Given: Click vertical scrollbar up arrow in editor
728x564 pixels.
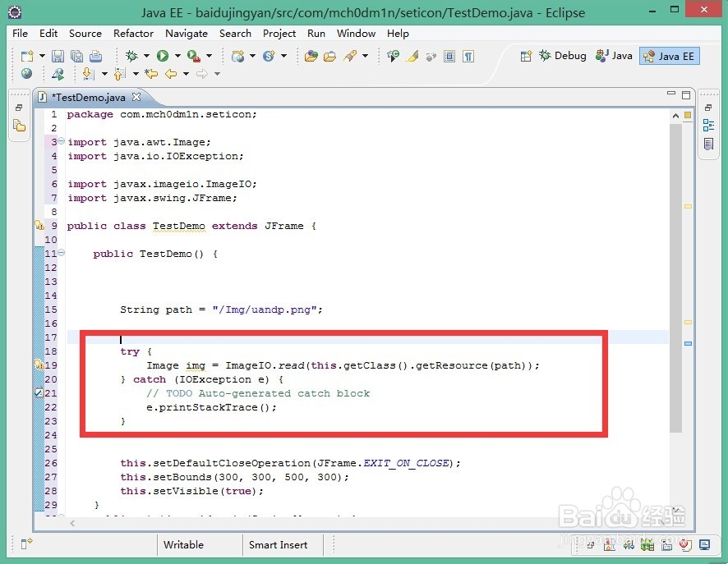Looking at the screenshot, I should 675,116.
